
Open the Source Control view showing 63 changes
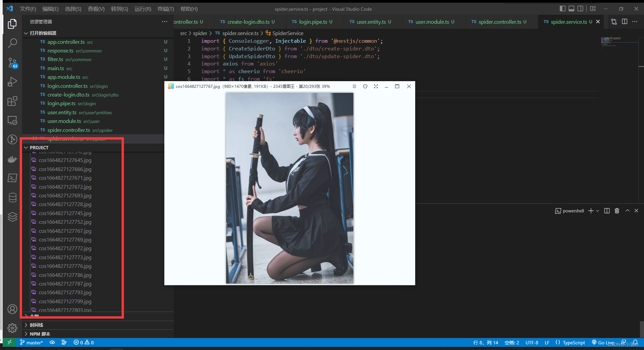pyautogui.click(x=12, y=62)
